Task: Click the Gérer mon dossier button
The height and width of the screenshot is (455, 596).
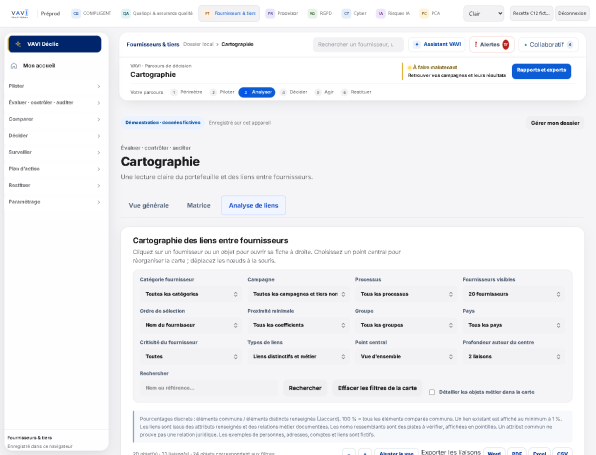Action: (555, 123)
